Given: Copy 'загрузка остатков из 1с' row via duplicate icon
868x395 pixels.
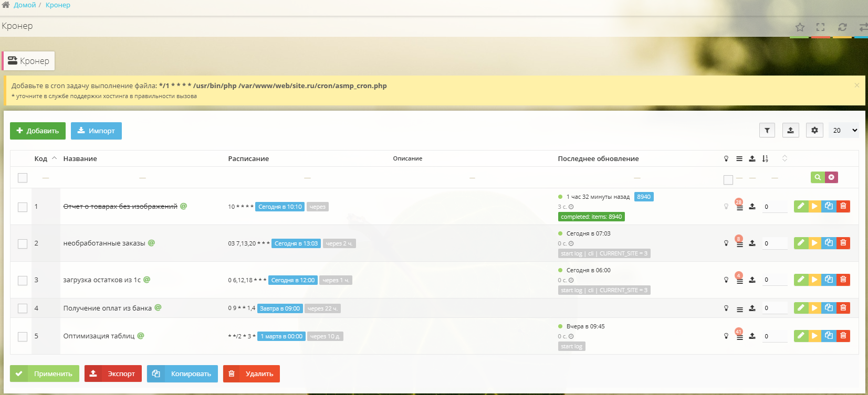Looking at the screenshot, I should point(829,280).
